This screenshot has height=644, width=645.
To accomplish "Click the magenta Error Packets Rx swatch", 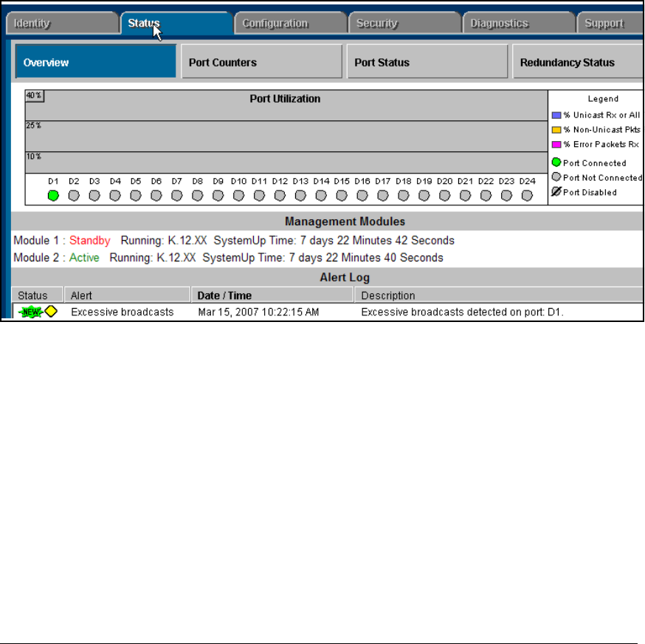I will (556, 145).
